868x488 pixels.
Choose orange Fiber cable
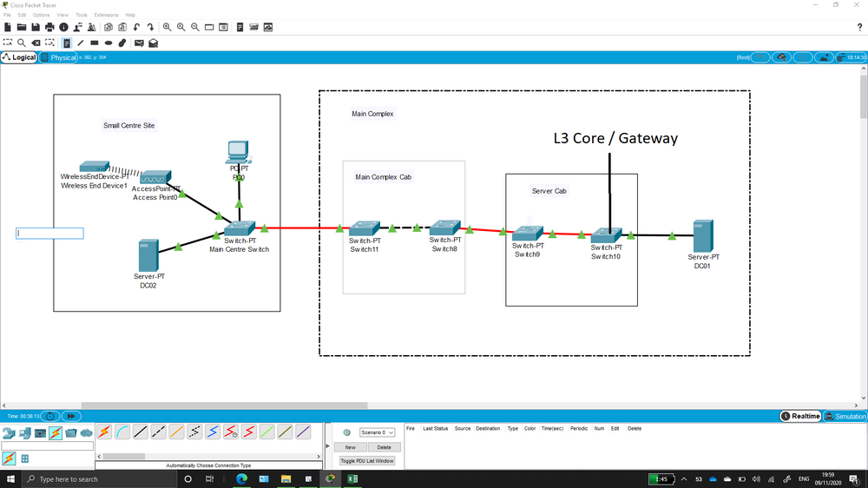(x=176, y=432)
